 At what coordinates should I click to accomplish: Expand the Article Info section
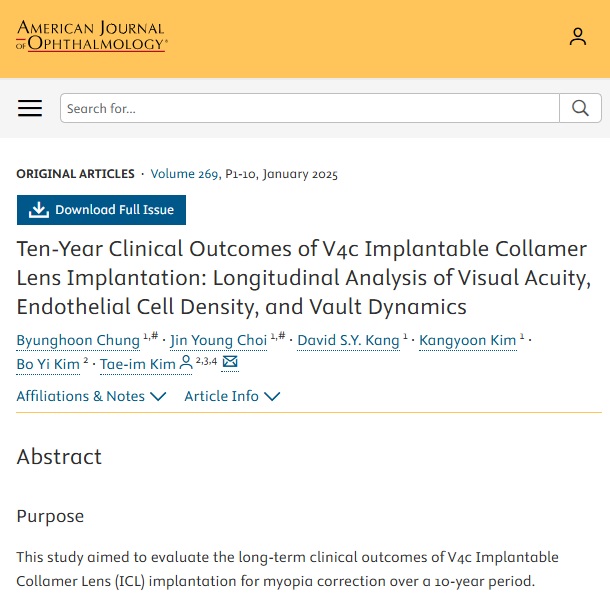232,396
